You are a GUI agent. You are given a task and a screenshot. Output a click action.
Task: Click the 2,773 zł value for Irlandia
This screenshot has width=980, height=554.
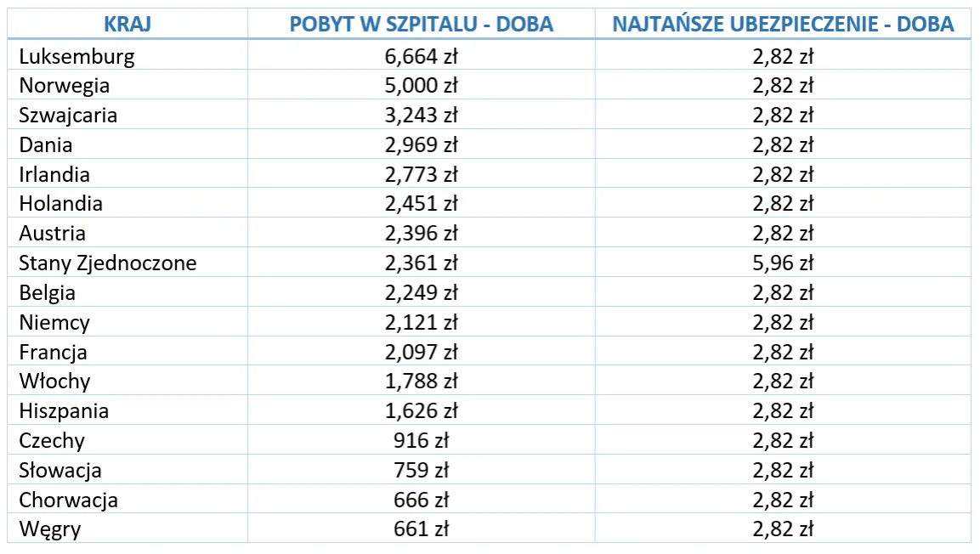[421, 175]
